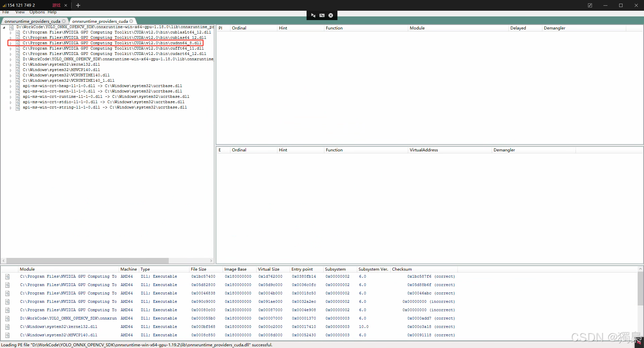644x348 pixels.
Task: Click icon of MSVCP140.dll row in module list
Action: click(7, 335)
